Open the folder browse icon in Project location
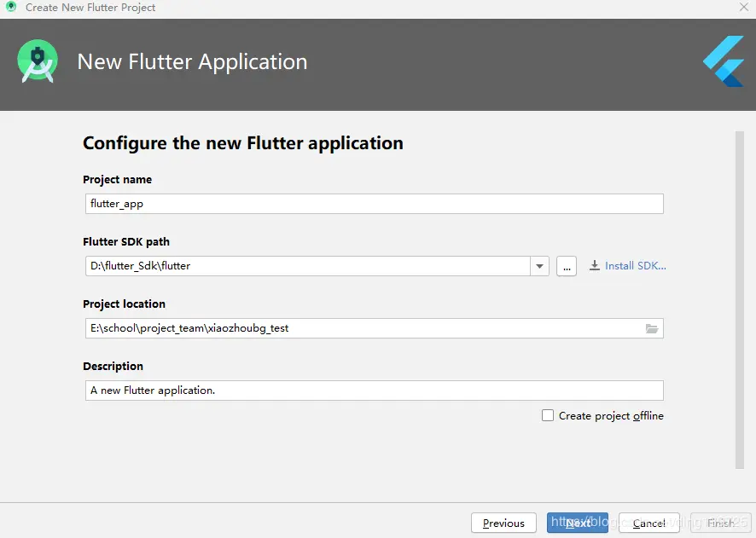Screen dimensions: 756x538 652,328
